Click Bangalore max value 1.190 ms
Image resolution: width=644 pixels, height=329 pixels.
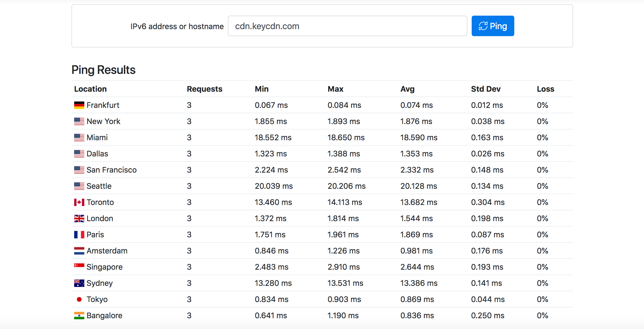click(x=343, y=316)
